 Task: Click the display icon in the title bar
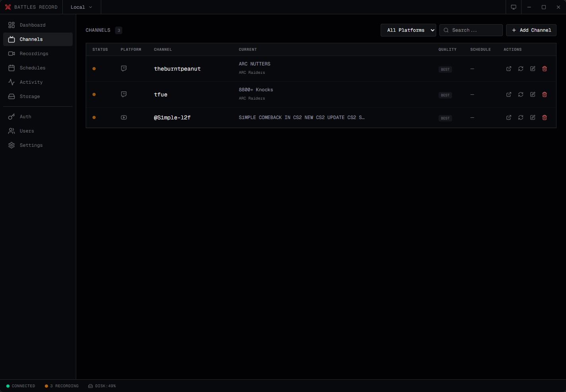click(x=513, y=7)
